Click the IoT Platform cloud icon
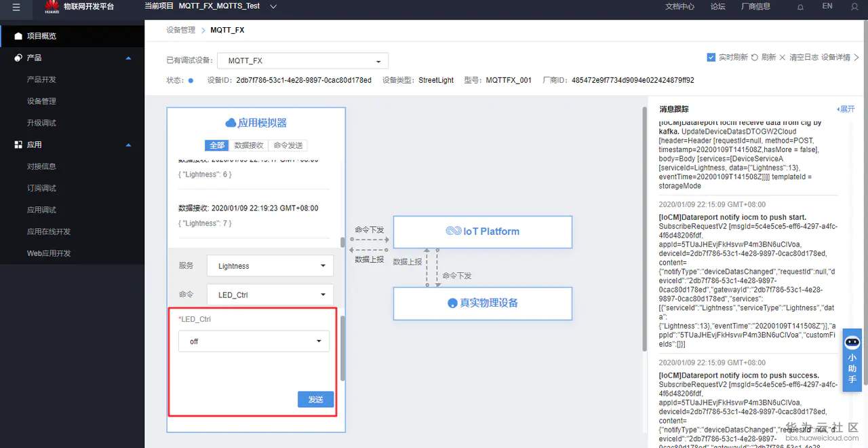The image size is (868, 448). click(x=454, y=231)
